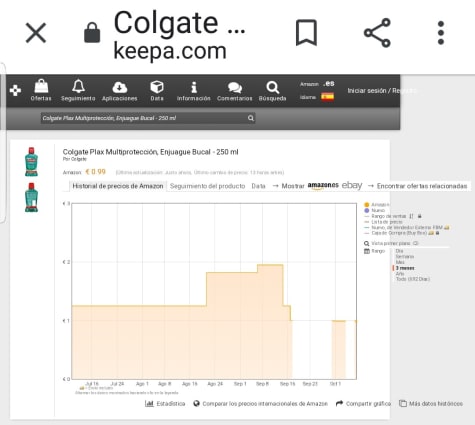Screen dimensions: 475x425
Task: Click the Sep 8 date axis label
Action: (262, 384)
